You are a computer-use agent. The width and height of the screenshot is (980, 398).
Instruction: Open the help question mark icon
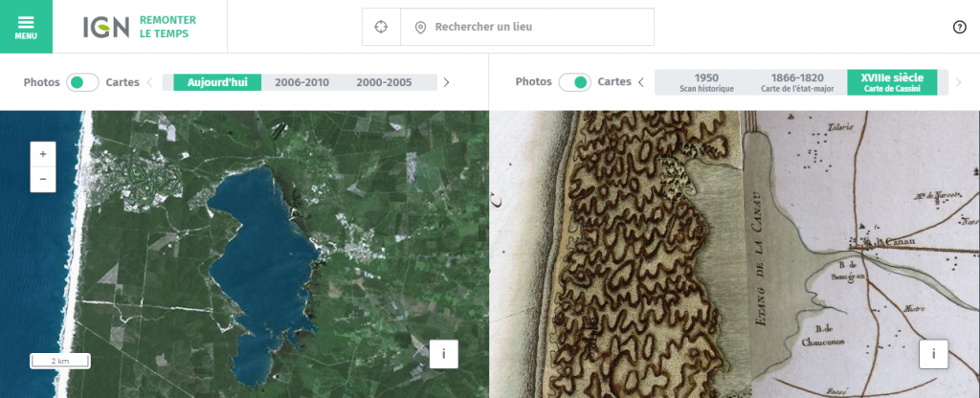pyautogui.click(x=960, y=27)
